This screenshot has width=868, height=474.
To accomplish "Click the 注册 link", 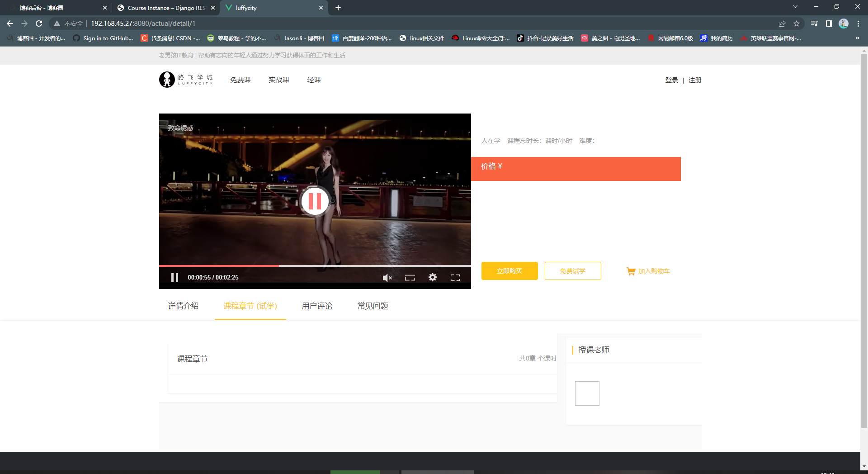I will (x=695, y=80).
